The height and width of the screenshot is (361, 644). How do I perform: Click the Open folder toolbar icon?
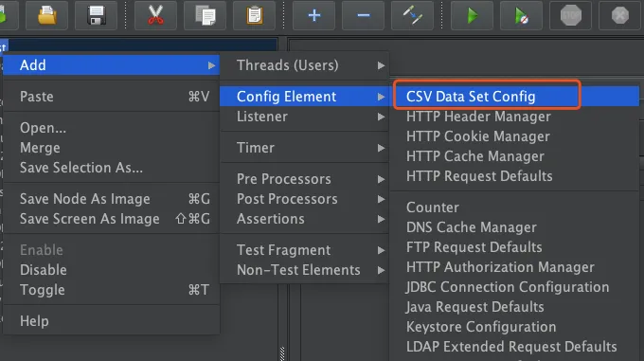click(46, 15)
